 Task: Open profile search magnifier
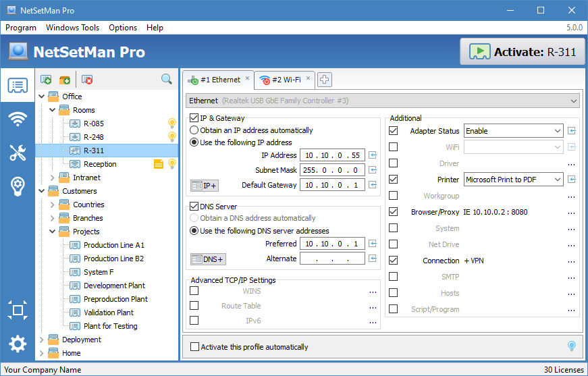tap(167, 79)
